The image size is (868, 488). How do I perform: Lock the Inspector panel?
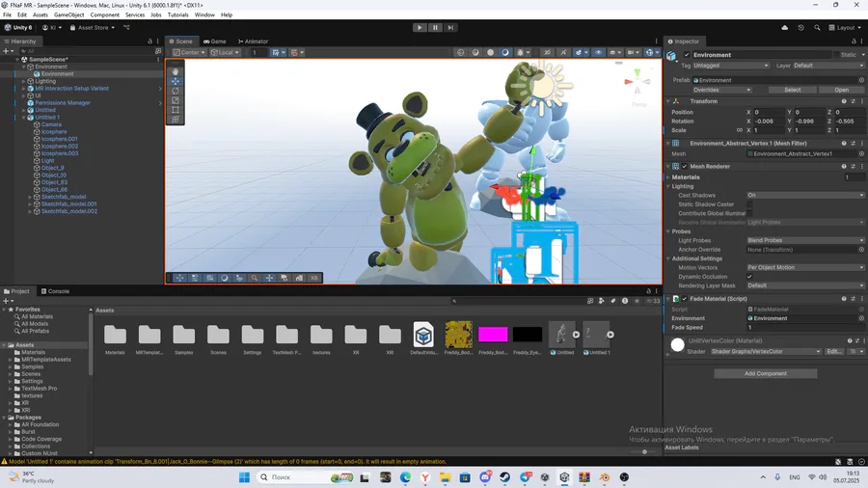point(854,41)
